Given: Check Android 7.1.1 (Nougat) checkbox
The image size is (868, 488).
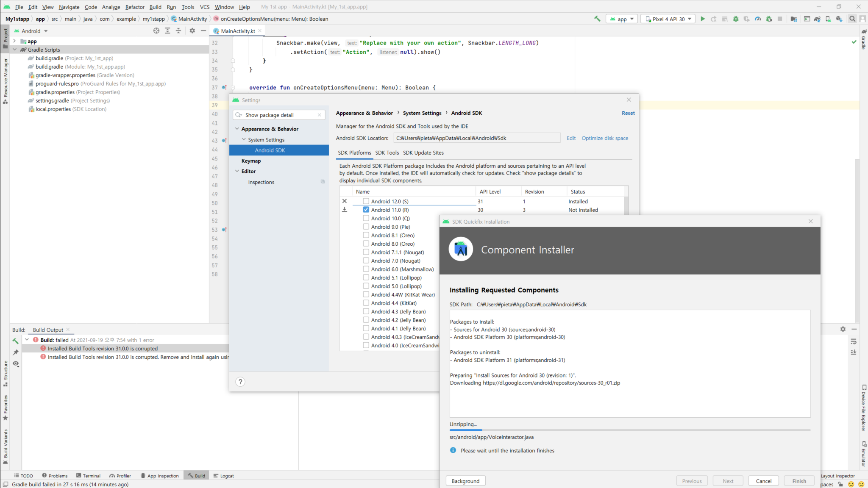Looking at the screenshot, I should click(366, 252).
